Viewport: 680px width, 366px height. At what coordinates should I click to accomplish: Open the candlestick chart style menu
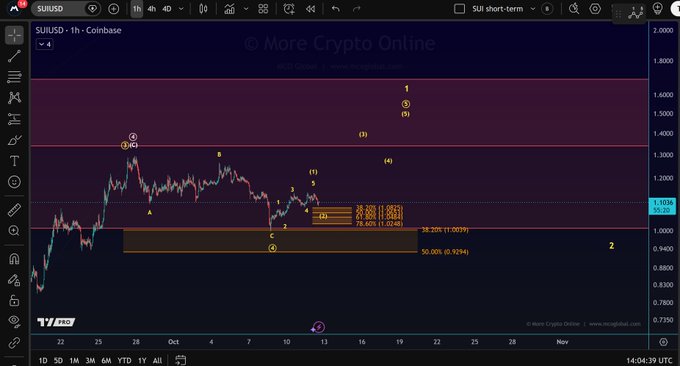coord(203,9)
